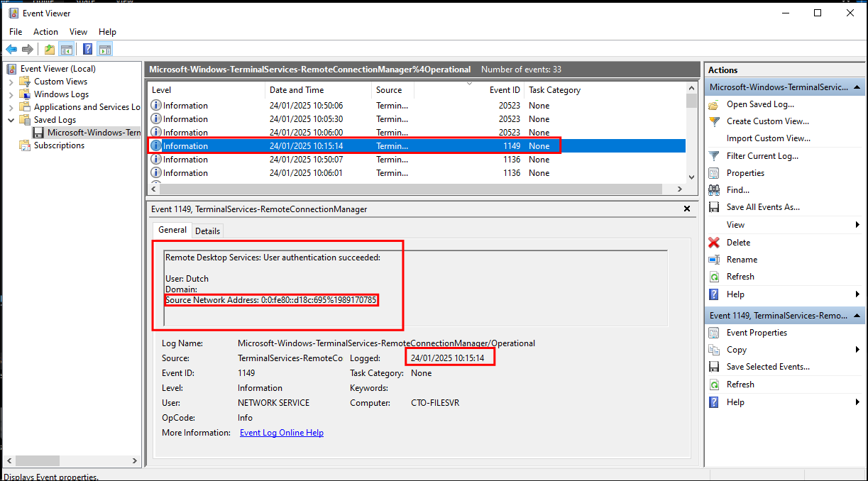
Task: Click the Properties icon in Actions
Action: tap(714, 173)
